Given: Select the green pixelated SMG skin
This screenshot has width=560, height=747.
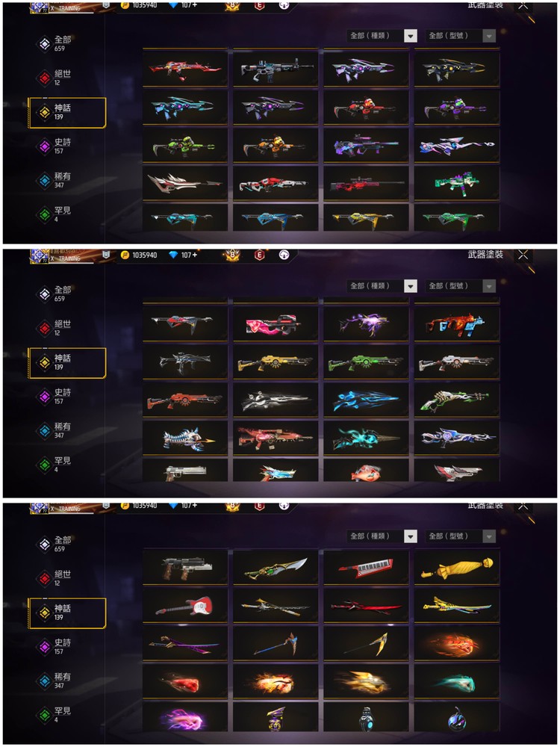Looking at the screenshot, I should pos(457,182).
